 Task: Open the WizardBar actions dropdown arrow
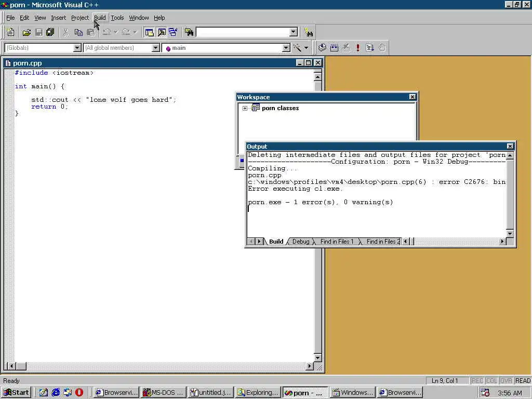point(306,48)
